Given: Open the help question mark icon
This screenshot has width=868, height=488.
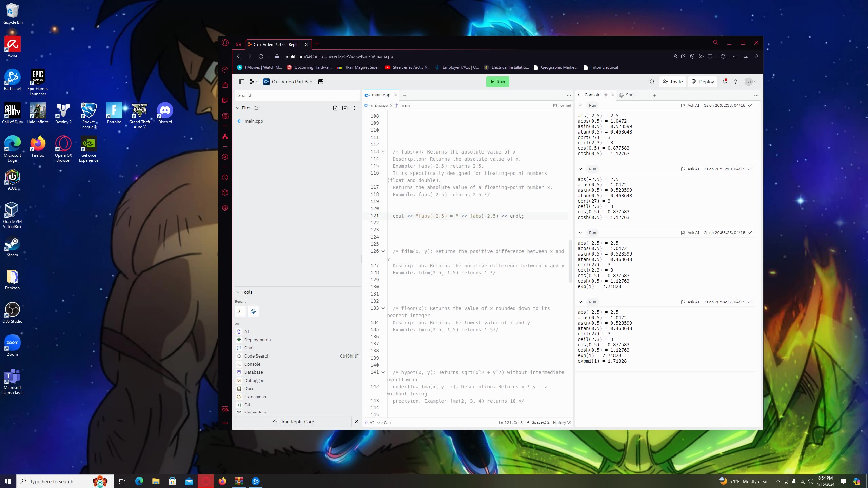Looking at the screenshot, I should [x=735, y=82].
